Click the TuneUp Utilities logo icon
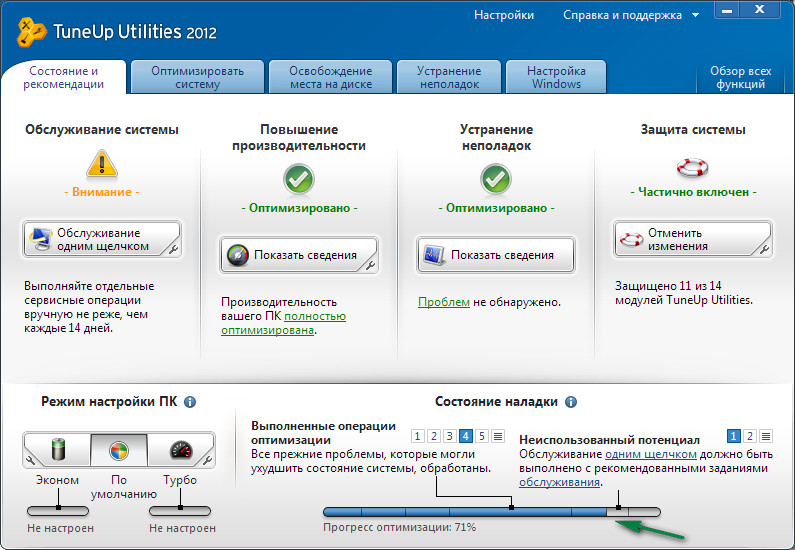The height and width of the screenshot is (550, 795). click(x=30, y=32)
